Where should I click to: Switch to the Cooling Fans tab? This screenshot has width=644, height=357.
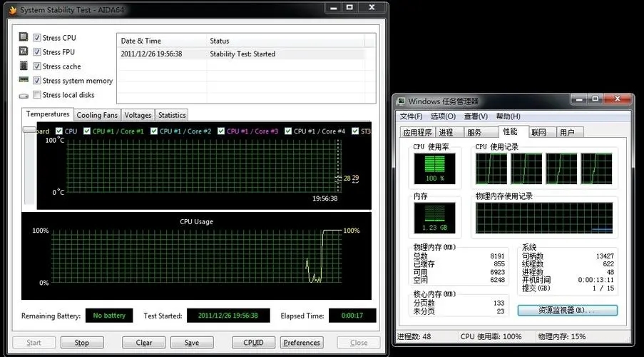click(97, 115)
